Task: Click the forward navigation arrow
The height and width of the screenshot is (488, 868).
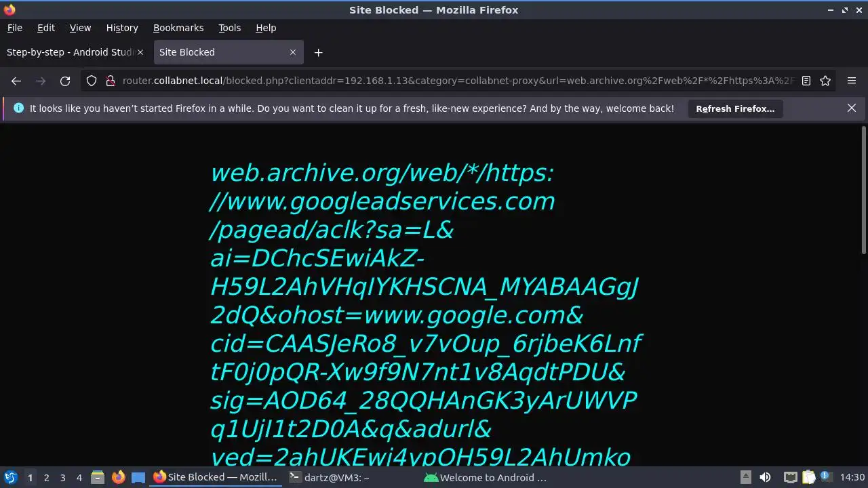Action: click(41, 81)
